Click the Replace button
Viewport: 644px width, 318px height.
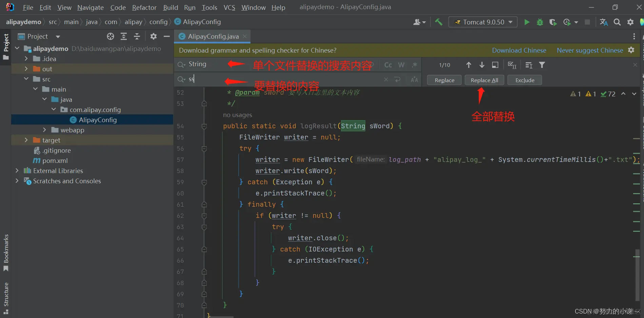[x=444, y=80]
